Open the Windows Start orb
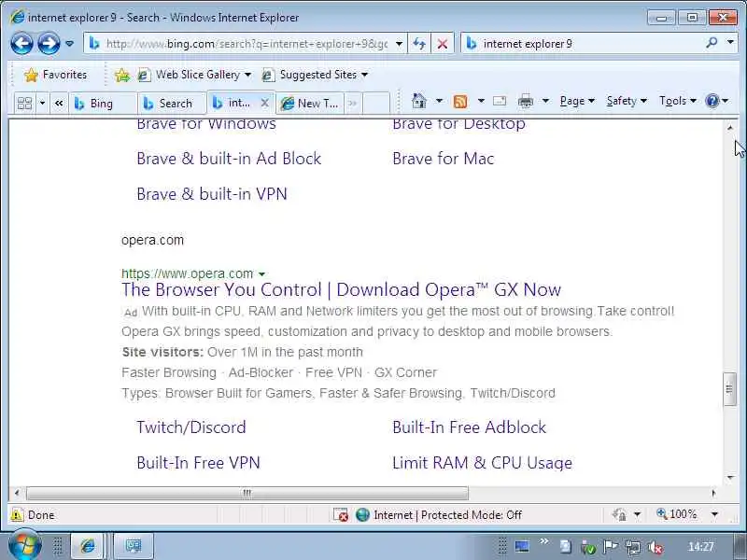Image resolution: width=747 pixels, height=560 pixels. click(x=25, y=546)
